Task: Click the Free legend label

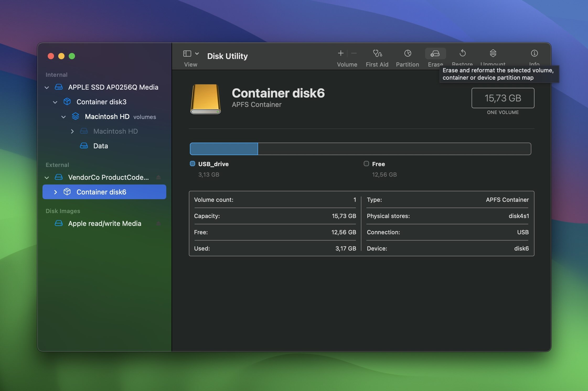Action: [378, 164]
